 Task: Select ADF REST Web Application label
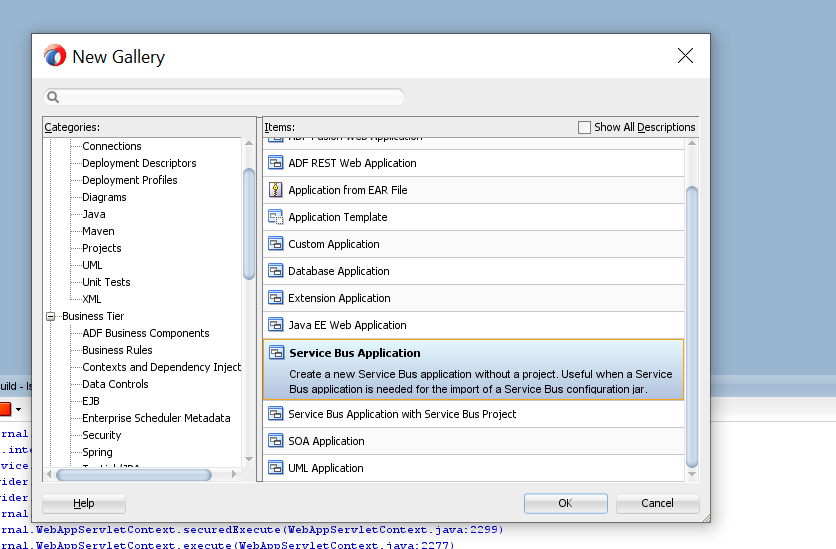(352, 163)
